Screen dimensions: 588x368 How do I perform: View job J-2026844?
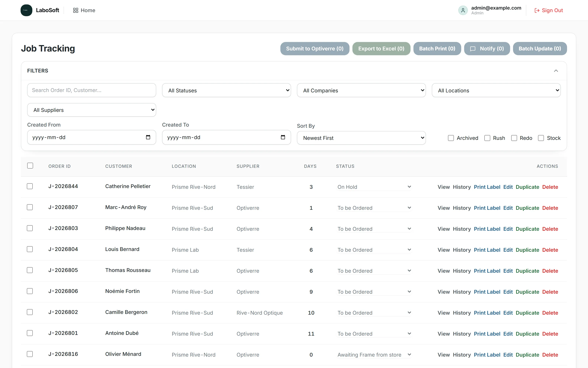tap(444, 187)
